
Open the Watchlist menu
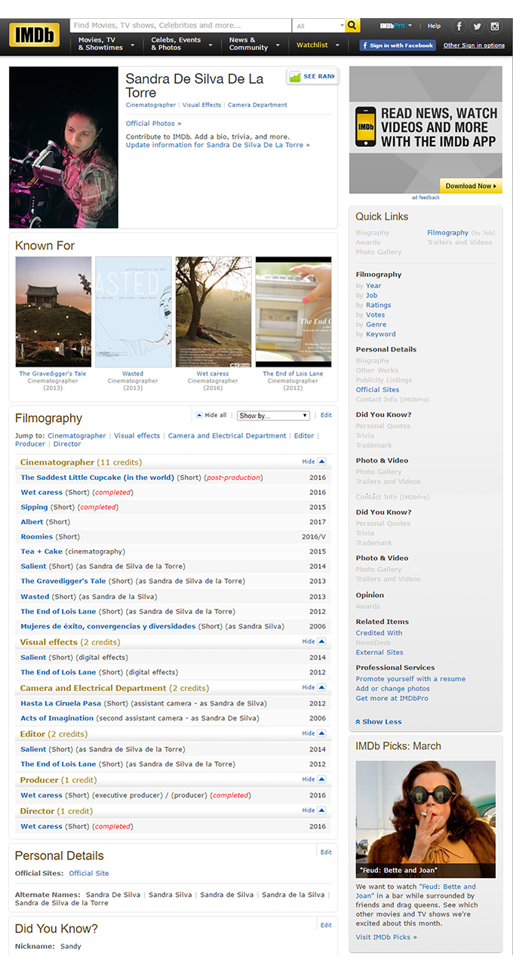click(316, 45)
